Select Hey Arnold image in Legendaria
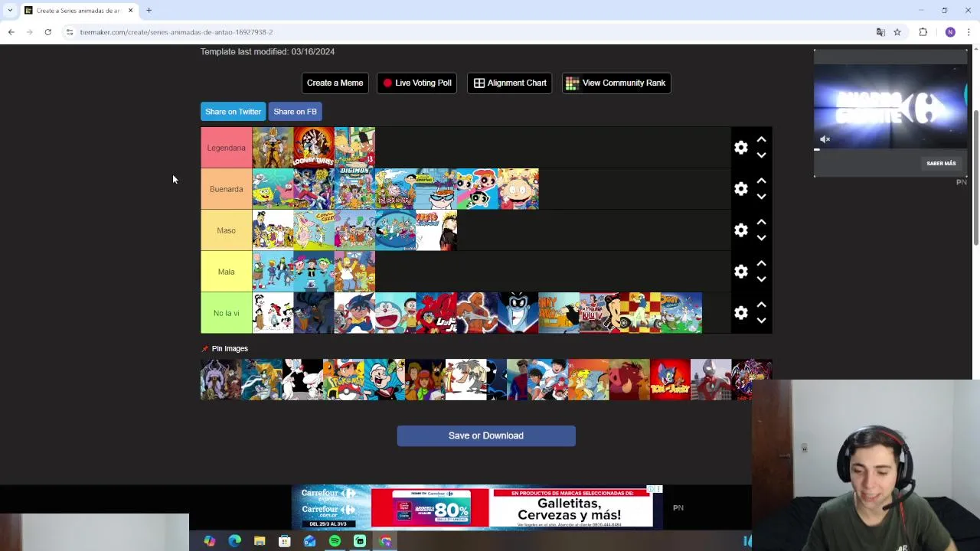Viewport: 980px width, 551px height. tap(354, 148)
